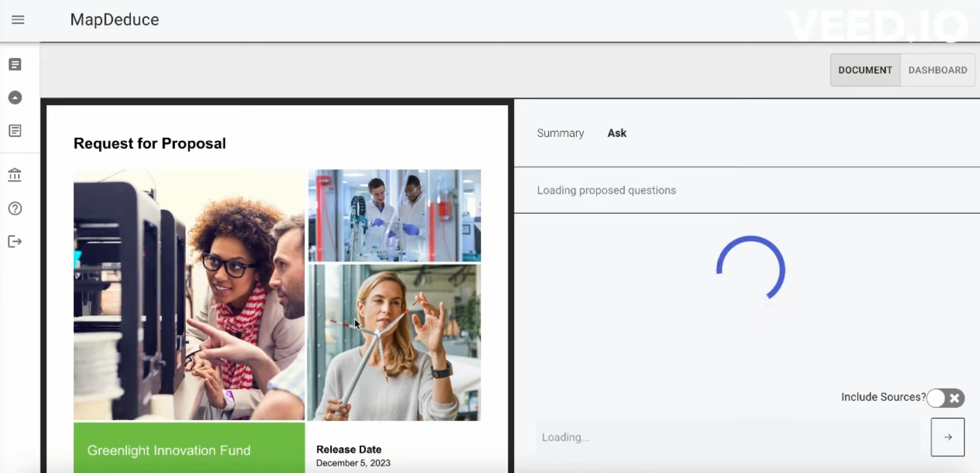
Task: Click the Request for Proposal heading
Action: point(149,143)
